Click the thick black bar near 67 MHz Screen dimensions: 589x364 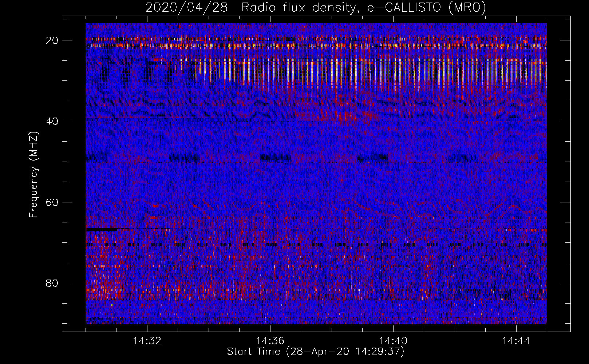click(x=102, y=229)
